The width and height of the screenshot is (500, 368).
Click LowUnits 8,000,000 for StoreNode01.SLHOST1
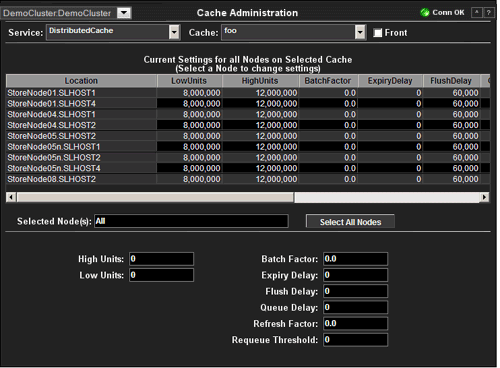[202, 93]
